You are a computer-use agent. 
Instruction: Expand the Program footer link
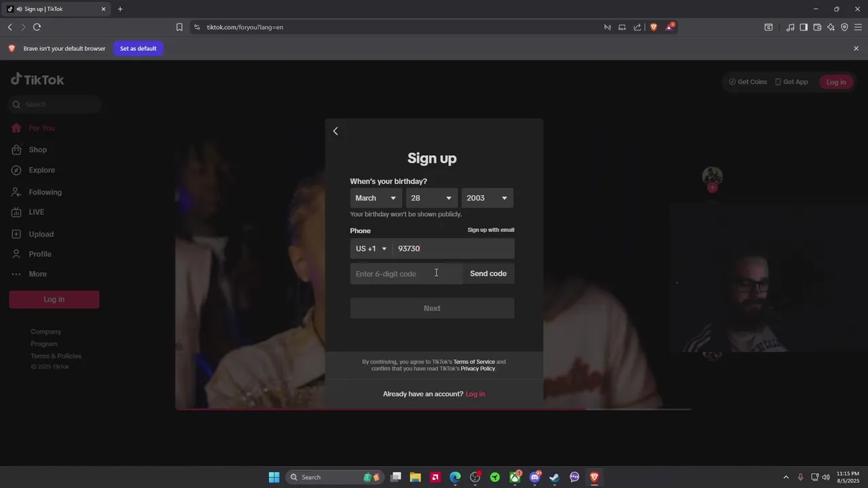click(44, 344)
